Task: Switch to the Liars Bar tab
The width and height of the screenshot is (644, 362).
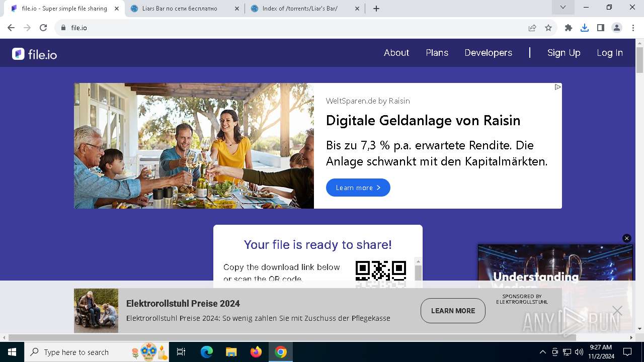Action: pos(185,9)
